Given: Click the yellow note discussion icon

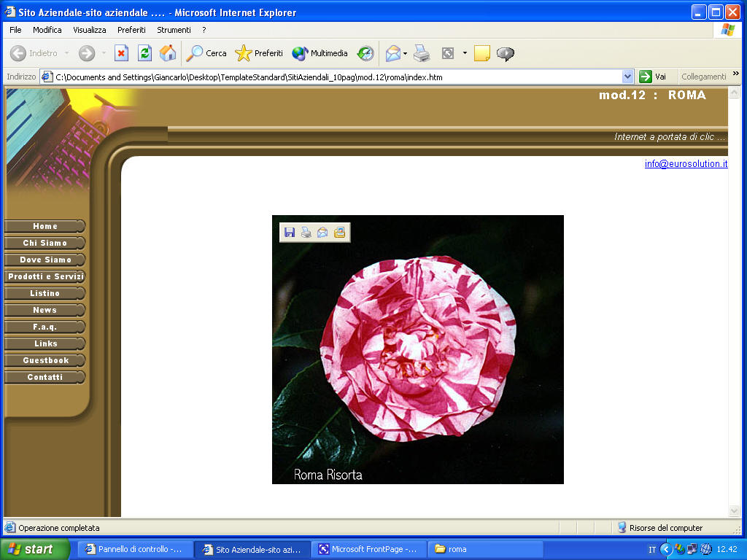Looking at the screenshot, I should tap(482, 53).
